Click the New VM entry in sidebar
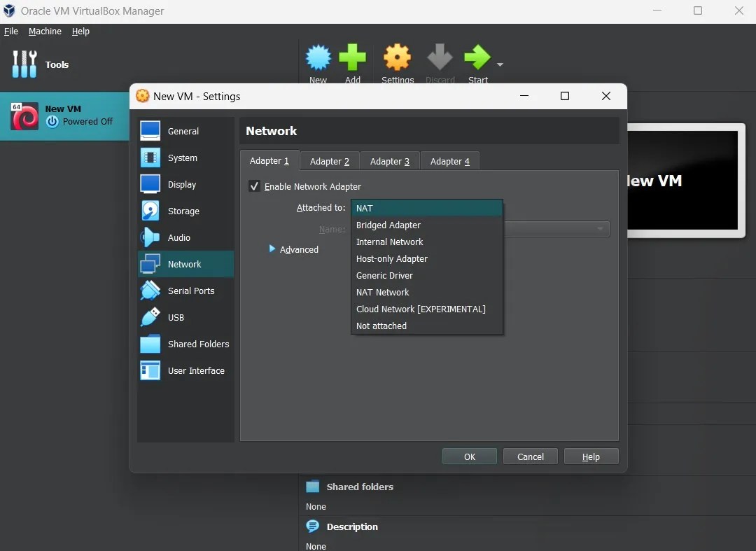The image size is (756, 551). tap(63, 116)
